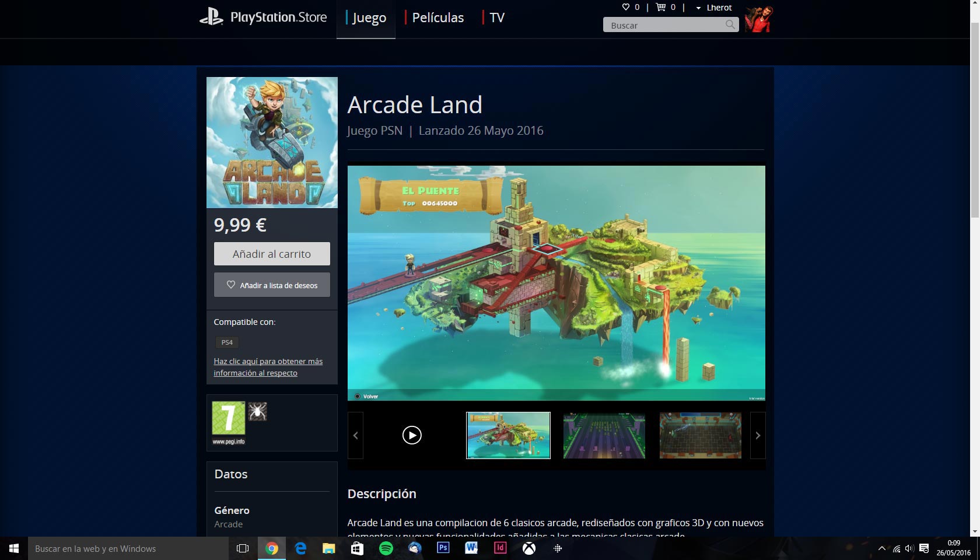Open the Windows Start menu

14,548
